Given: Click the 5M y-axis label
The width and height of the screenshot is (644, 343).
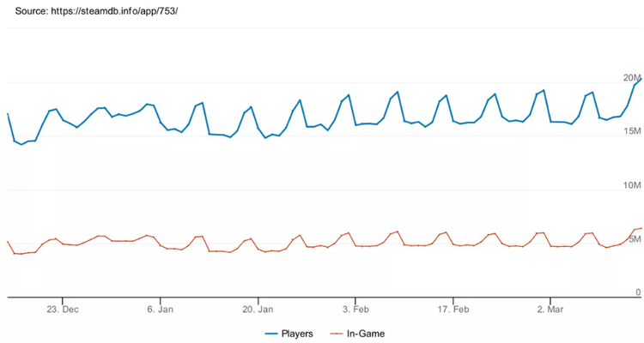Looking at the screenshot, I should [x=635, y=239].
